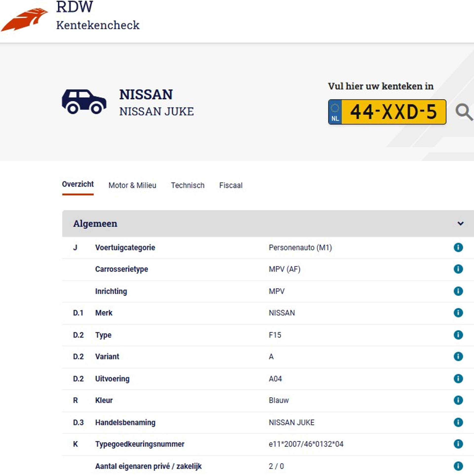474x476 pixels.
Task: Click the Type value 'F15'
Action: click(x=275, y=335)
